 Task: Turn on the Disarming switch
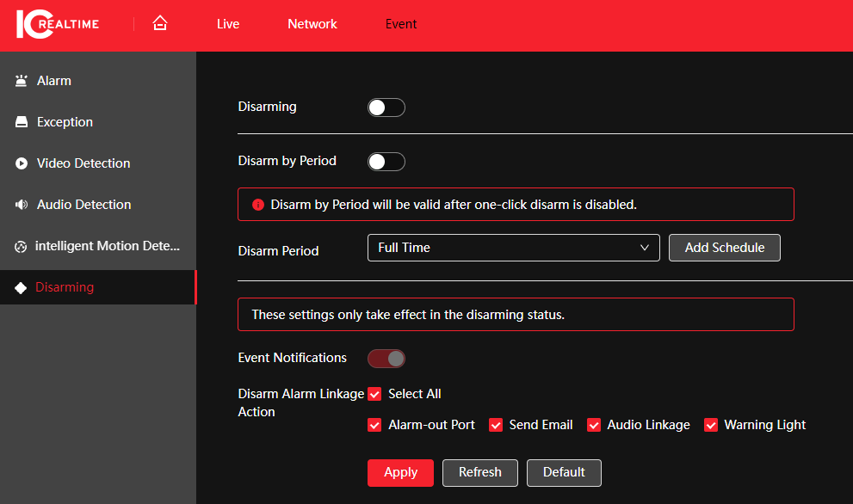(386, 108)
